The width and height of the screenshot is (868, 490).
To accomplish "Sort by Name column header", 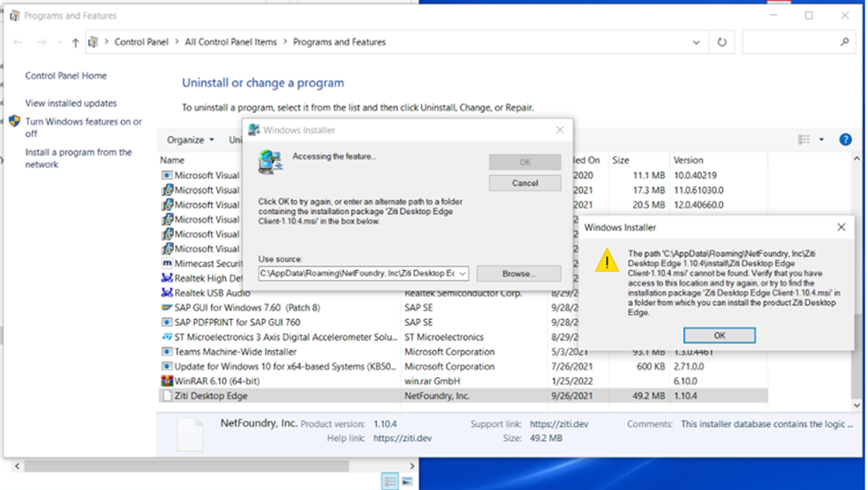I will point(172,160).
